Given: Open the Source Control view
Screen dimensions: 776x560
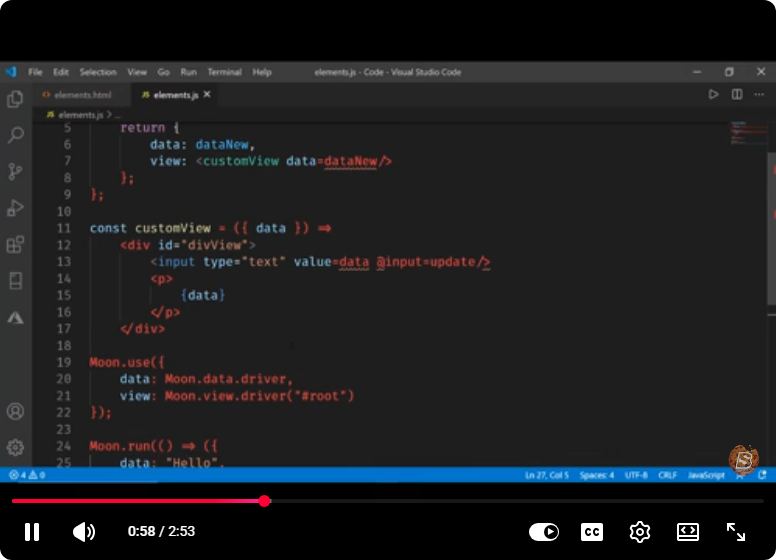Looking at the screenshot, I should [x=15, y=171].
